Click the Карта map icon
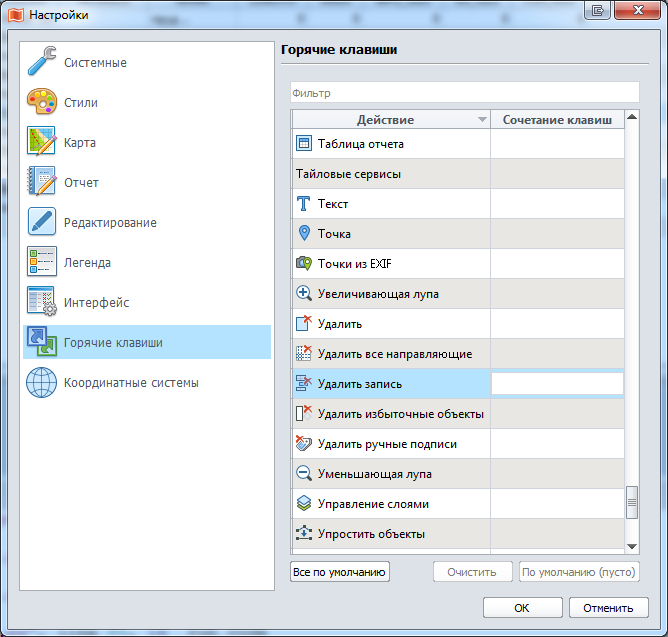Viewport: 668px width, 637px height. [42, 143]
